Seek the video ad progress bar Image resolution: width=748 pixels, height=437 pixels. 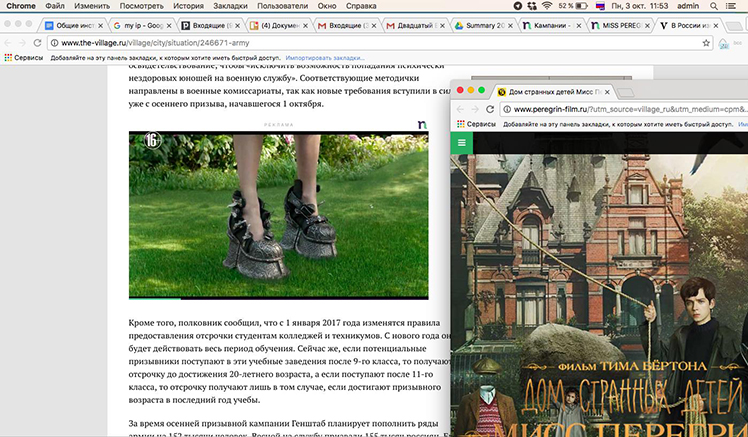[x=279, y=299]
